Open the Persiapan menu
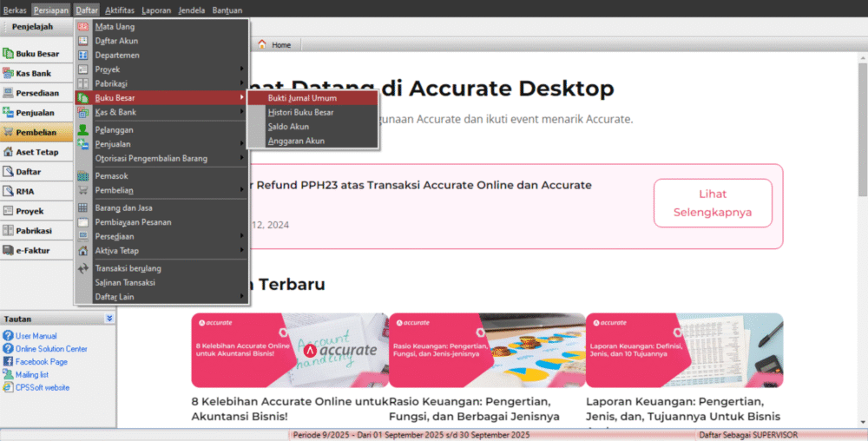 click(x=51, y=10)
